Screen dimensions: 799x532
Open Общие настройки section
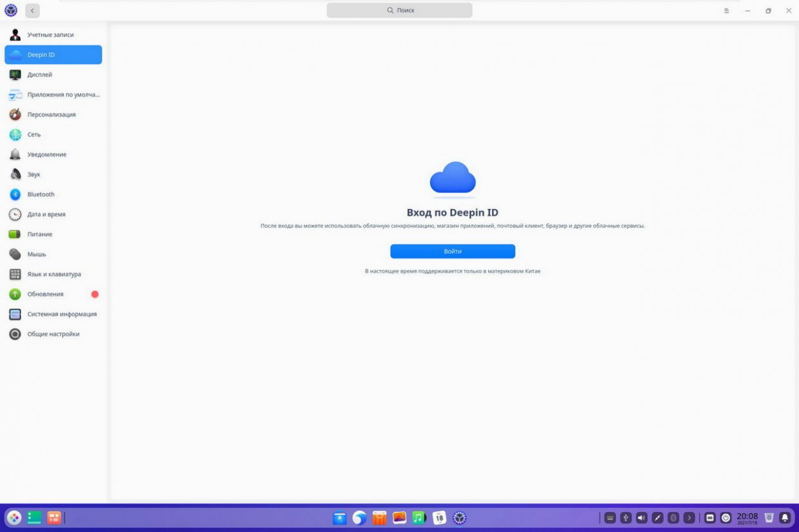(x=53, y=334)
